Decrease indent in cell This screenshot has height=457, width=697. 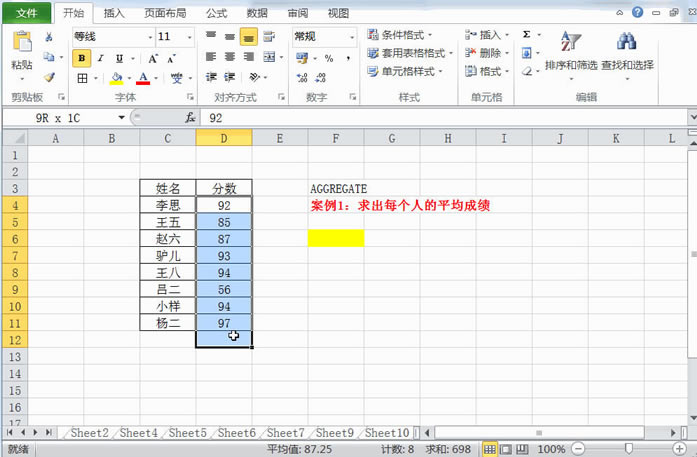click(x=211, y=77)
